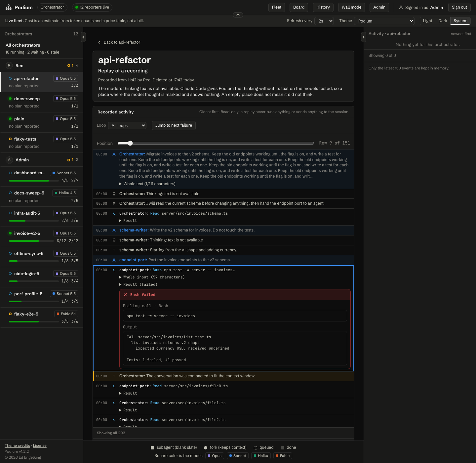Click person icon on schema-writer prompt row

[114, 230]
